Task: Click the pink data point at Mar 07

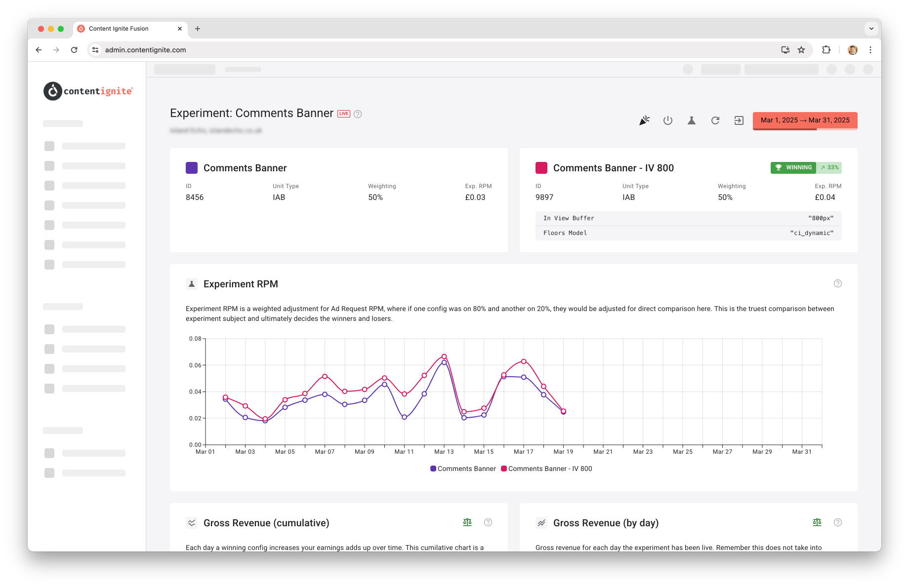Action: click(x=325, y=376)
